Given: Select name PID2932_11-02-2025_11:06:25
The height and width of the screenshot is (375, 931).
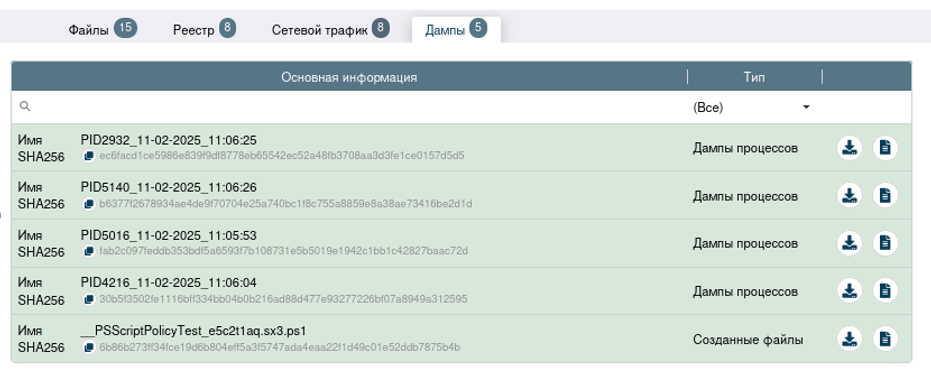Looking at the screenshot, I should (x=169, y=140).
